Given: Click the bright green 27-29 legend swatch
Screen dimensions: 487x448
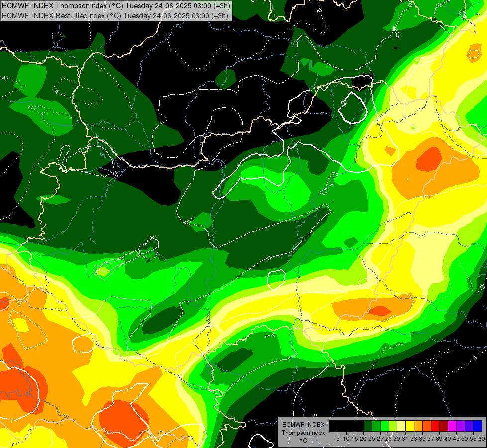Looking at the screenshot, I should [385, 426].
